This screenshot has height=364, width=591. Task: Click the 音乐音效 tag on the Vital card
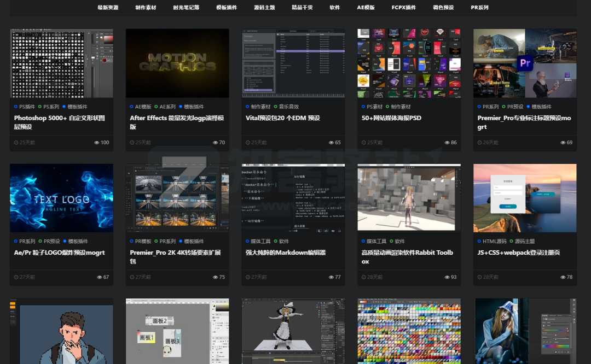point(289,107)
